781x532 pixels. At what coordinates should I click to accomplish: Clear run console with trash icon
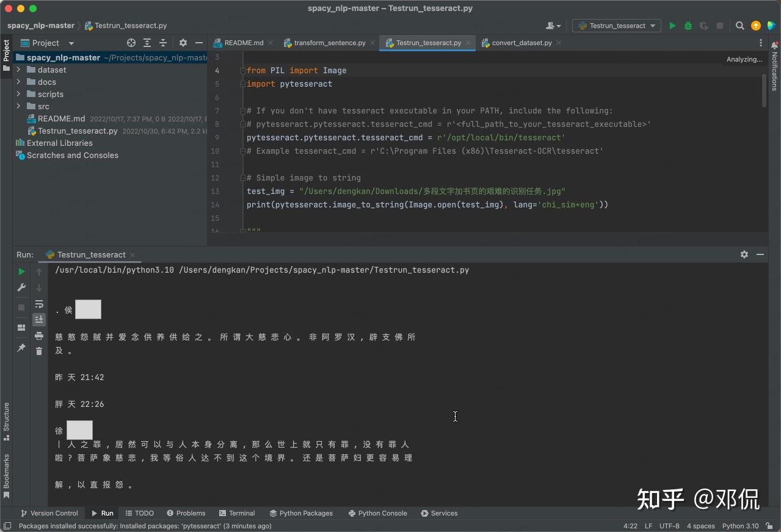tap(39, 351)
